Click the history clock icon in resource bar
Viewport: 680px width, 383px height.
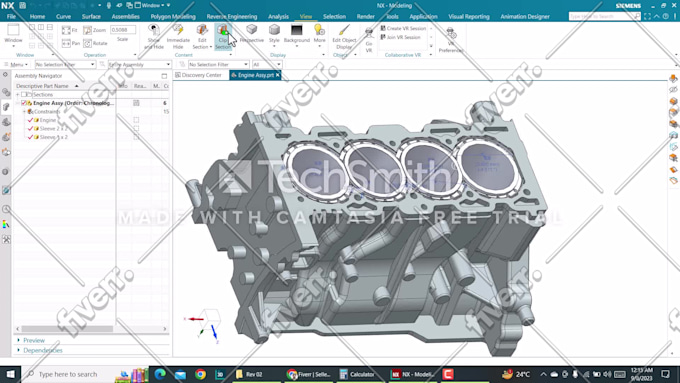click(x=6, y=209)
